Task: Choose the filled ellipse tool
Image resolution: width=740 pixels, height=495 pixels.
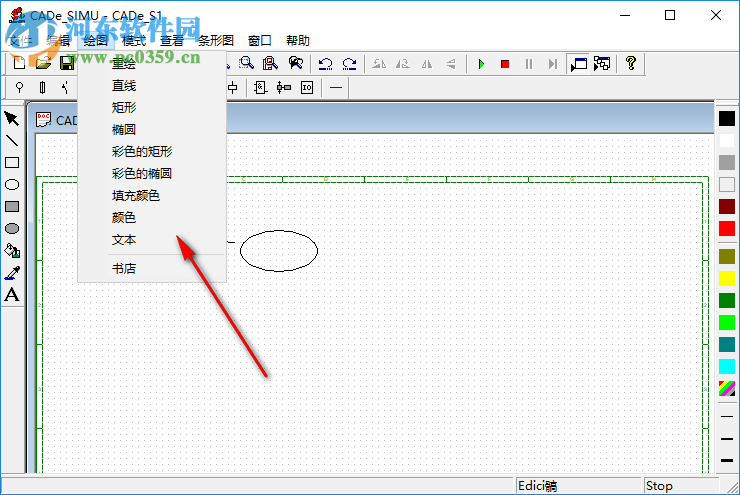Action: [12, 229]
